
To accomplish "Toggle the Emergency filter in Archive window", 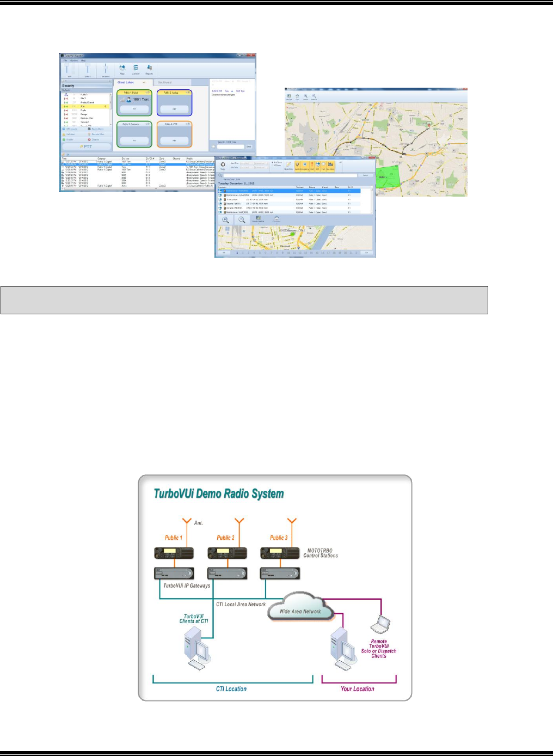I will click(x=304, y=166).
